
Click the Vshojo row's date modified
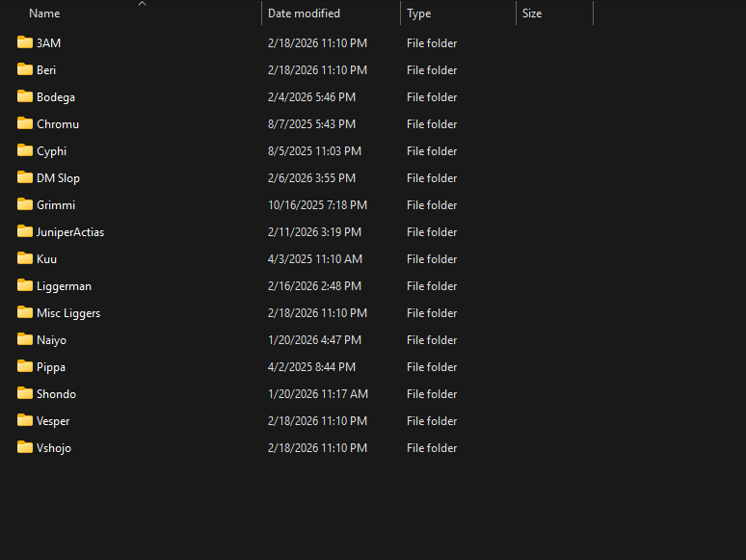(x=317, y=448)
